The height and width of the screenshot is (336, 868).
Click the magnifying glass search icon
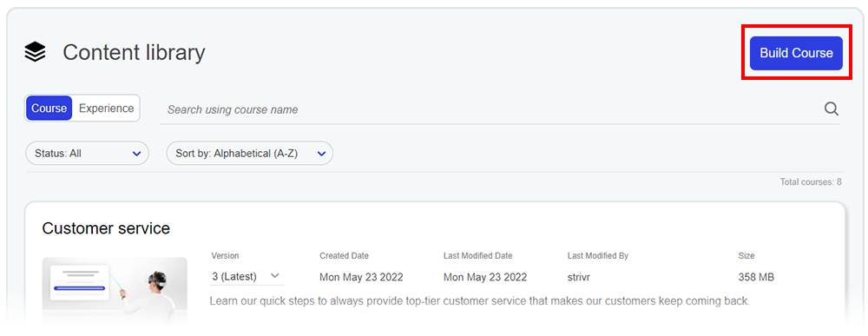click(x=832, y=109)
